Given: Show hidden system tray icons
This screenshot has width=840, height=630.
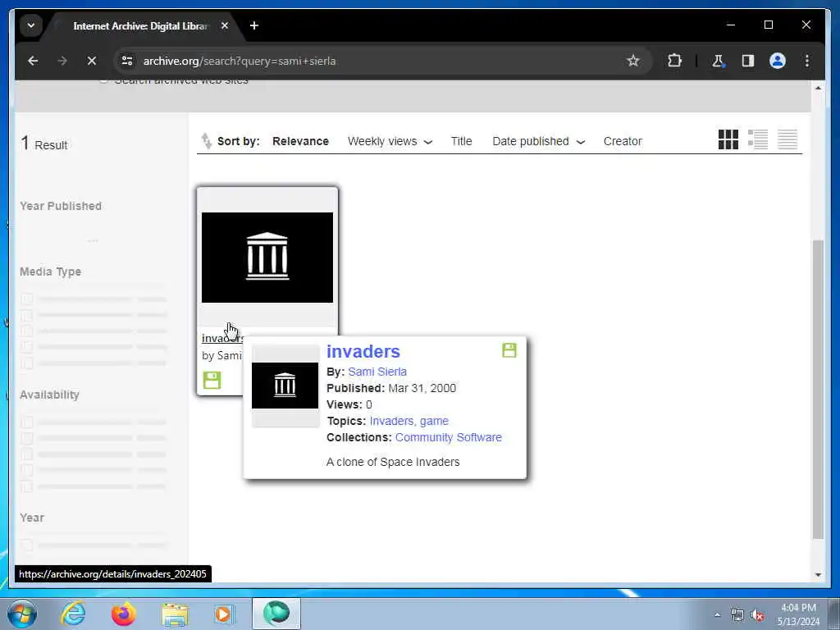Looking at the screenshot, I should (717, 614).
